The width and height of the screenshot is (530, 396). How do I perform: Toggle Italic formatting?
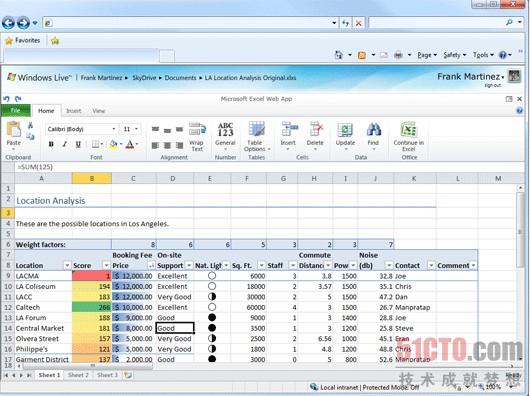coord(65,144)
